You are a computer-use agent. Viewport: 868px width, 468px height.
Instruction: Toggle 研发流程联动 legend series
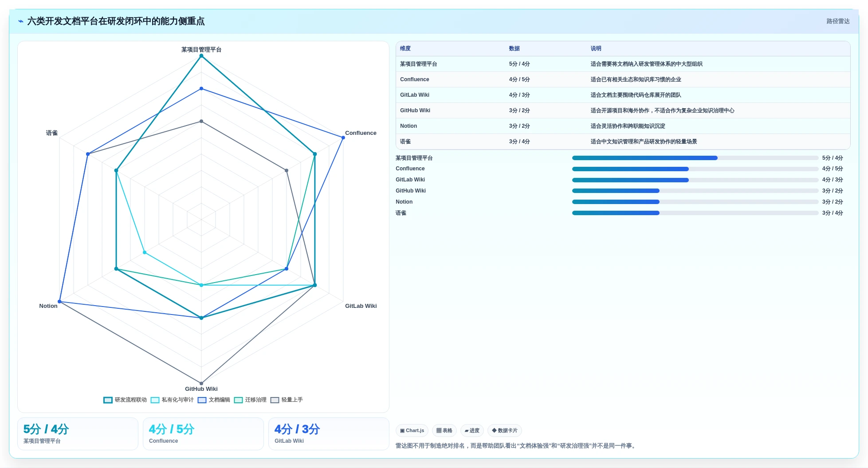point(125,400)
